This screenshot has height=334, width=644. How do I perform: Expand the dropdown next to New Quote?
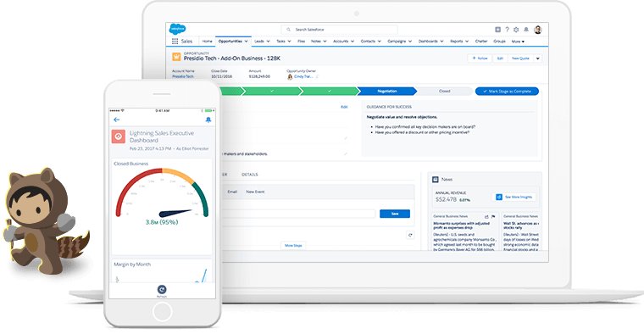pyautogui.click(x=537, y=58)
